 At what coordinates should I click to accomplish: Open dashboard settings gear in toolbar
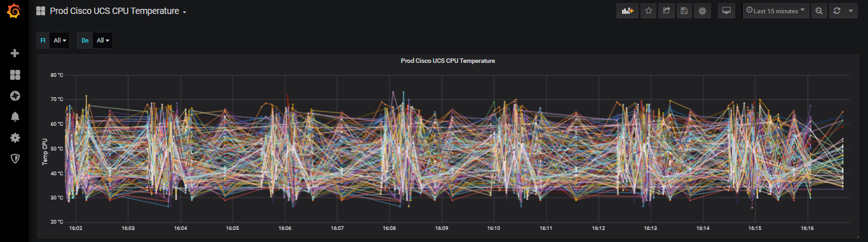coord(702,11)
